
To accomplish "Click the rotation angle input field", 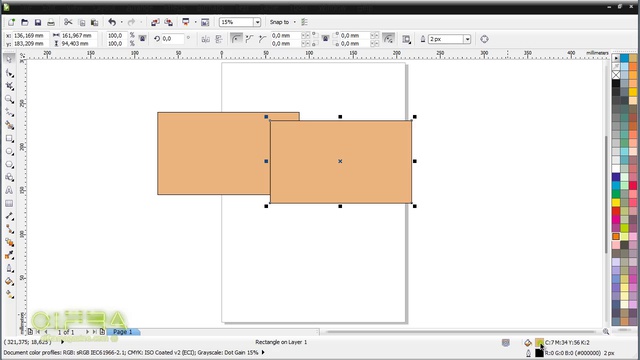I will click(x=173, y=39).
